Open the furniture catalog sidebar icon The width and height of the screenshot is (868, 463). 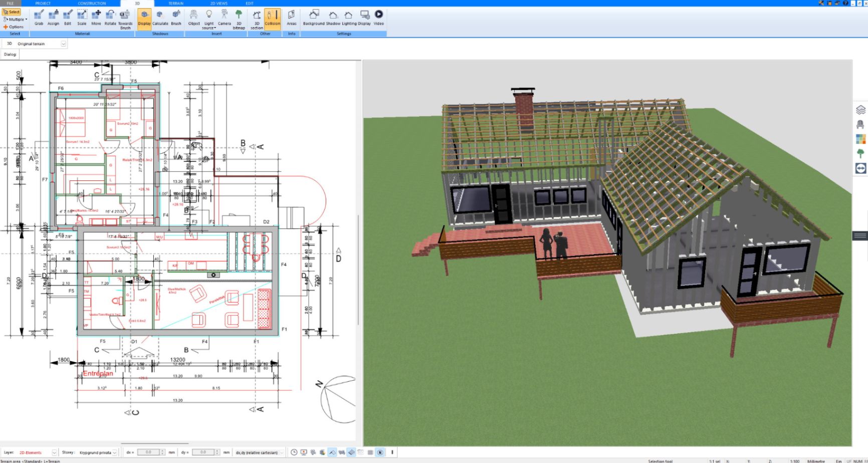click(x=860, y=124)
